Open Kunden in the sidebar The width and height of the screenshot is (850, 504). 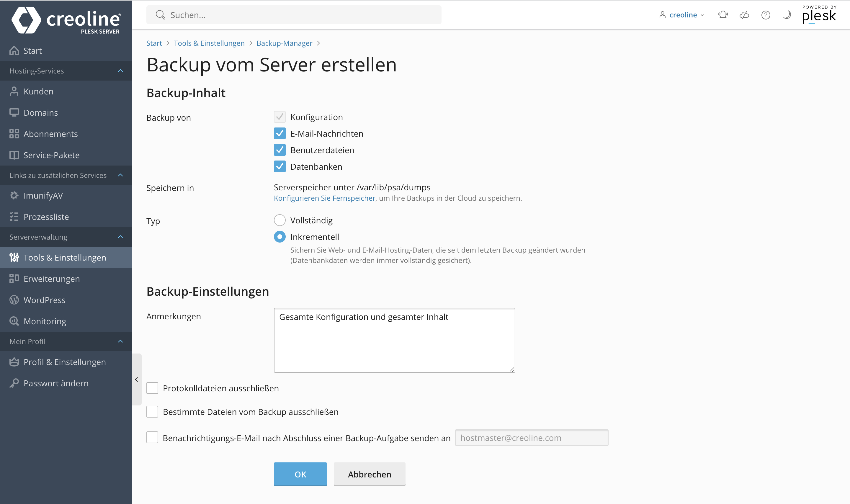click(66, 91)
